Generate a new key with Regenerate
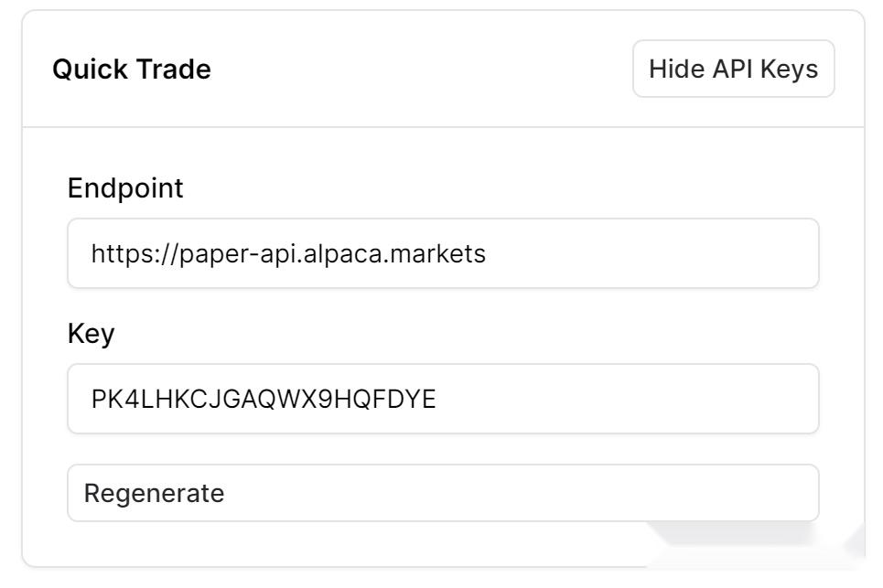 pyautogui.click(x=443, y=493)
